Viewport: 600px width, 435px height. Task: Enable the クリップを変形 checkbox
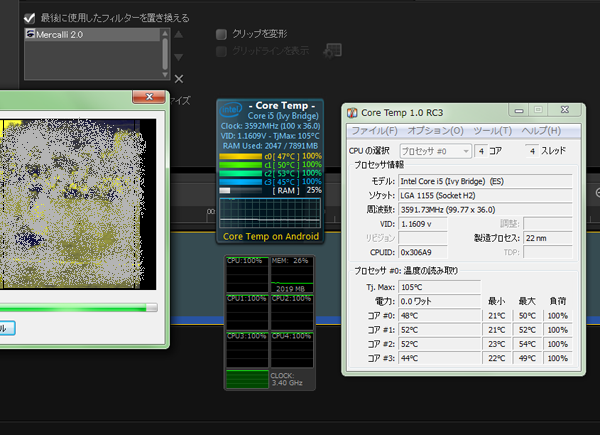pos(222,33)
